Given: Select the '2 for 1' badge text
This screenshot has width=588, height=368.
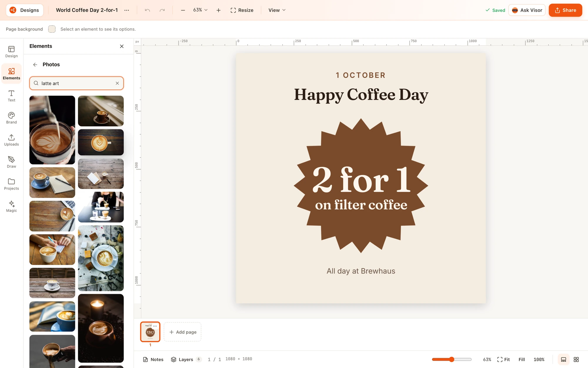Looking at the screenshot, I should click(x=361, y=179).
